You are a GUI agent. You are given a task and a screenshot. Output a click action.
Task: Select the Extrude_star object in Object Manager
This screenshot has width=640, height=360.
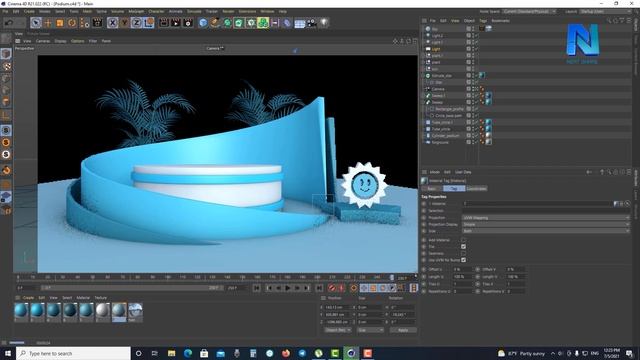442,76
